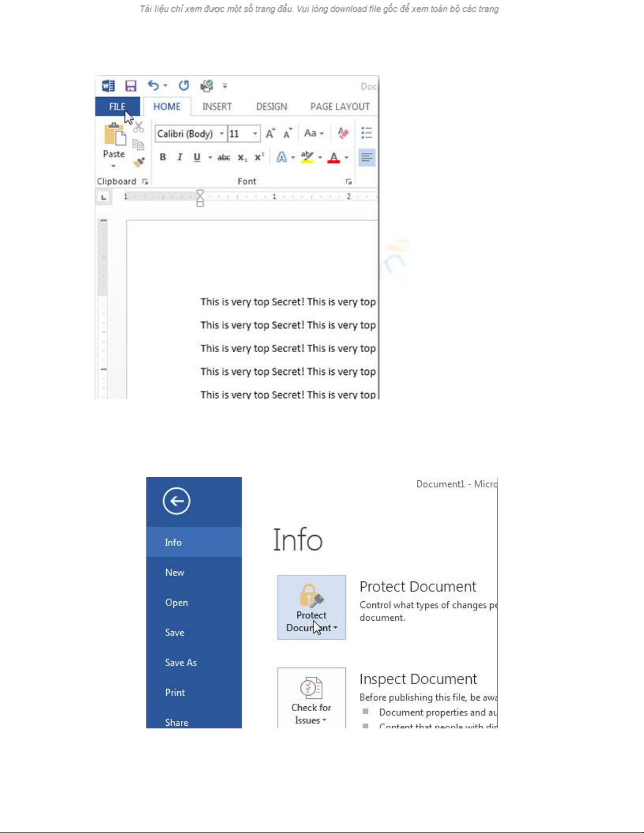Decrease font size with Shrink Font
The height and width of the screenshot is (833, 644).
[287, 133]
